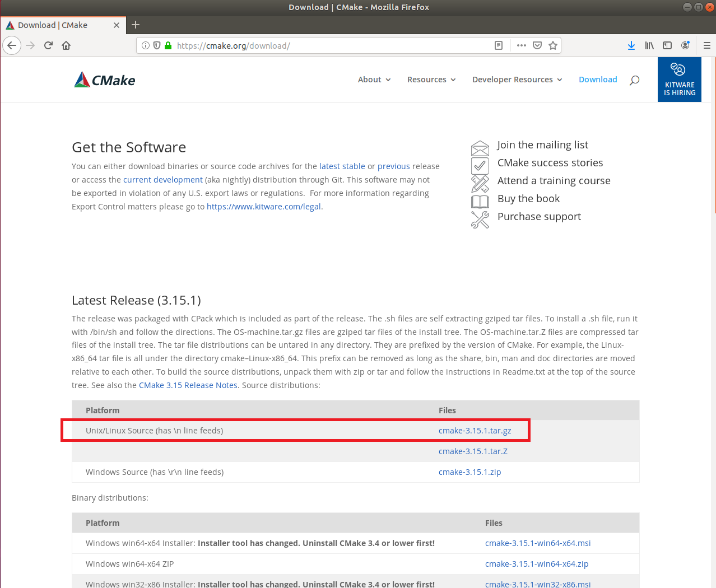Expand the Developer Resources menu
The width and height of the screenshot is (716, 588).
coord(517,80)
